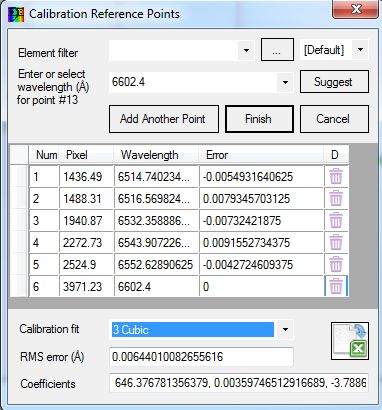The height and width of the screenshot is (410, 382).
Task: Click wavelength cell 6543.907226...
Action: (x=156, y=243)
